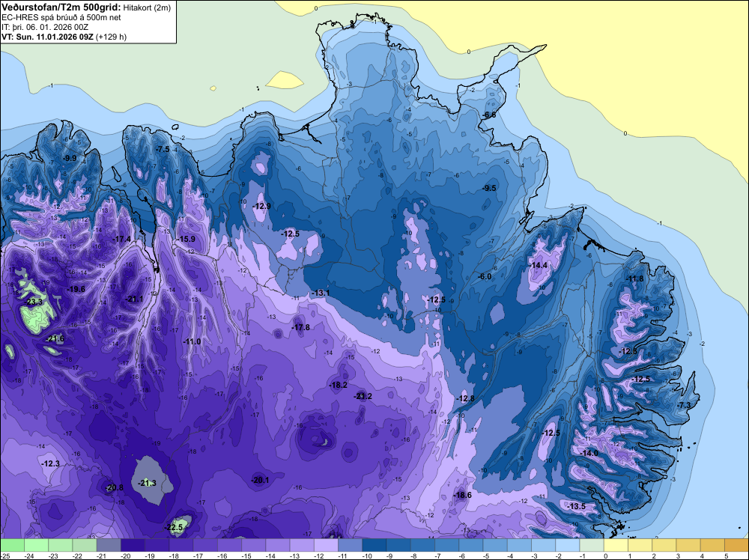
Task: Select the dark indigo legend swatch between -20 and -19
Action: coord(133,545)
